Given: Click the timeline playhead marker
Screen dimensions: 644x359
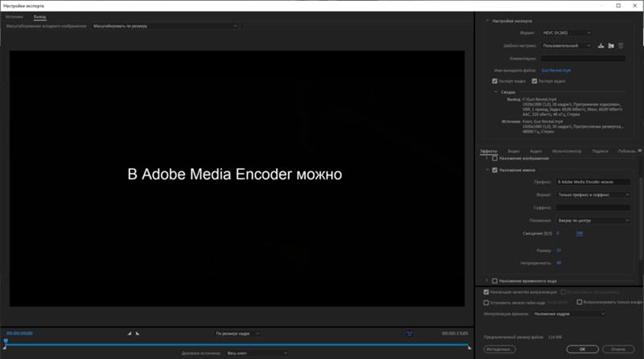Looking at the screenshot, I should (x=6, y=342).
